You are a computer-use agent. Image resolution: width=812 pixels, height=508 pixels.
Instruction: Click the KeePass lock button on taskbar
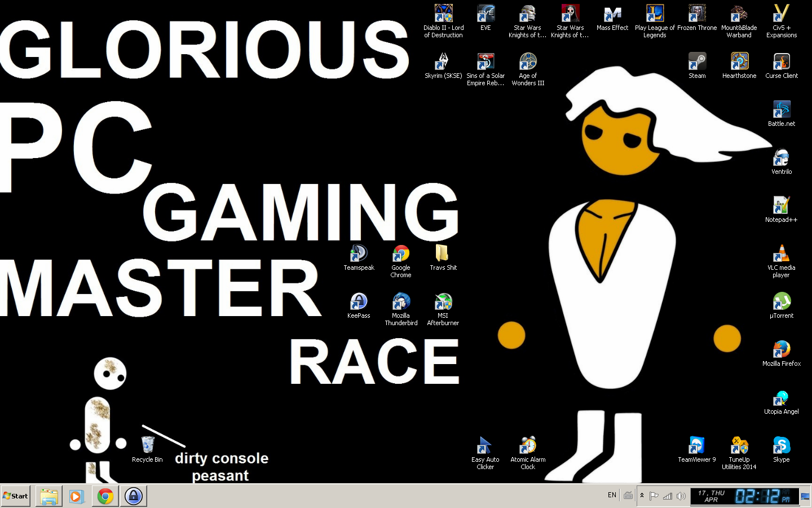click(x=134, y=496)
